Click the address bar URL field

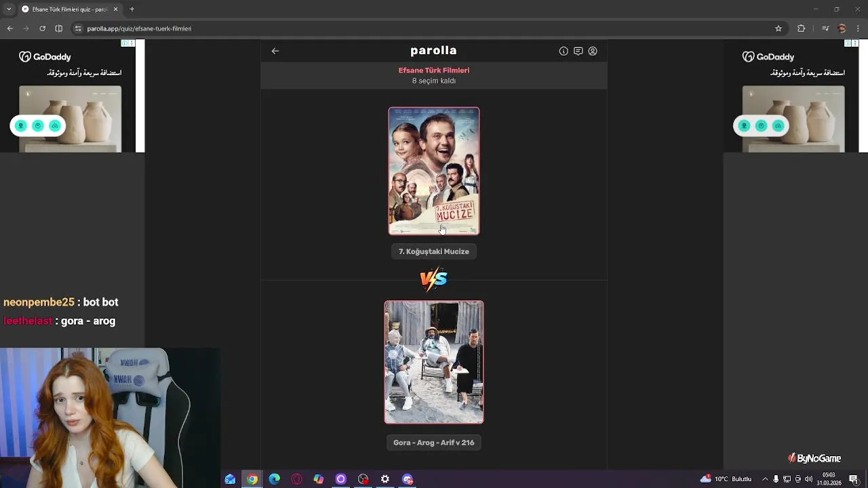427,28
